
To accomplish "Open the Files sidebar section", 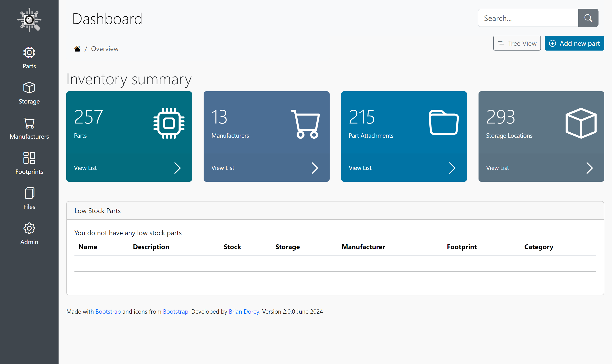I will pos(29,198).
